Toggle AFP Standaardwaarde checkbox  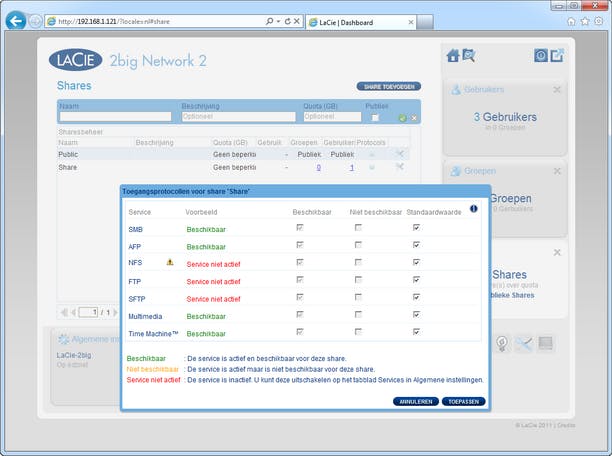[x=416, y=245]
